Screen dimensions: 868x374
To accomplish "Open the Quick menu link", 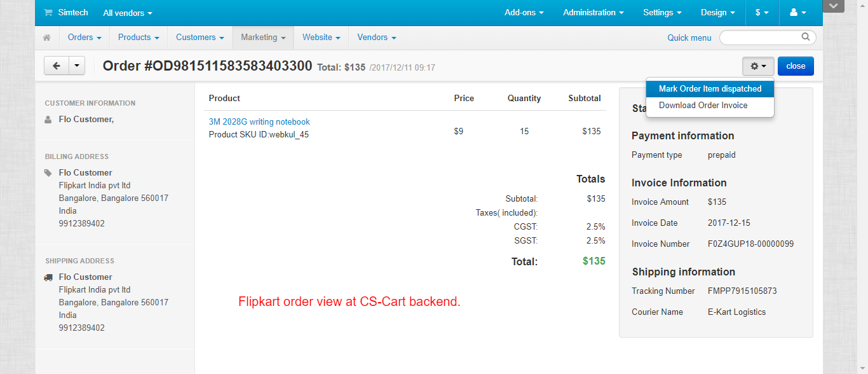I will click(689, 38).
